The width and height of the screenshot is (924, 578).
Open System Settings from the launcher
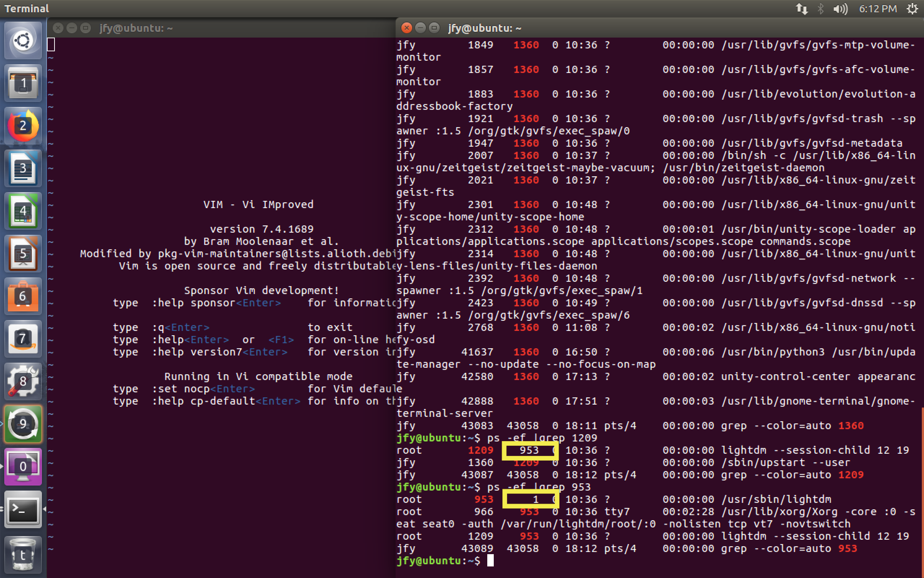coord(23,381)
